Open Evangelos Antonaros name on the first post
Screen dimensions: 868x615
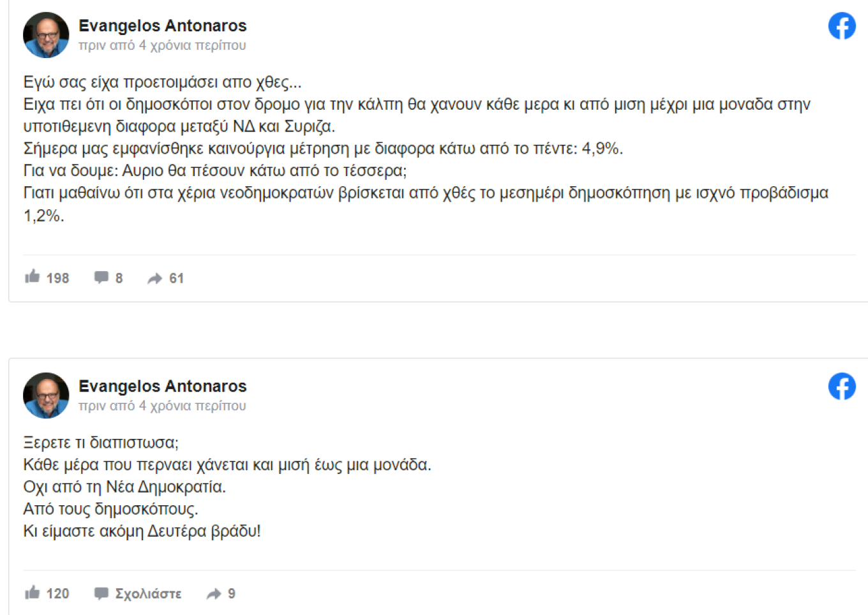[x=162, y=26]
